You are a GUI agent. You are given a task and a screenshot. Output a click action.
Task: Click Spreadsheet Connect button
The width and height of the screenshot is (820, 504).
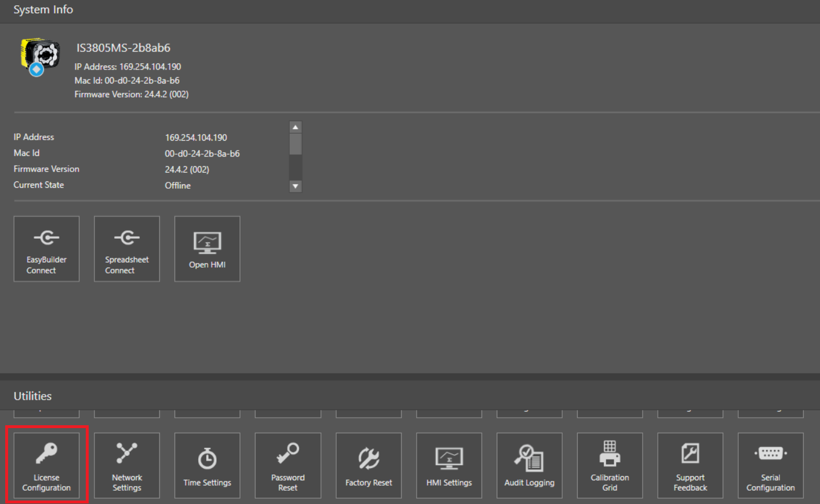[x=127, y=249]
